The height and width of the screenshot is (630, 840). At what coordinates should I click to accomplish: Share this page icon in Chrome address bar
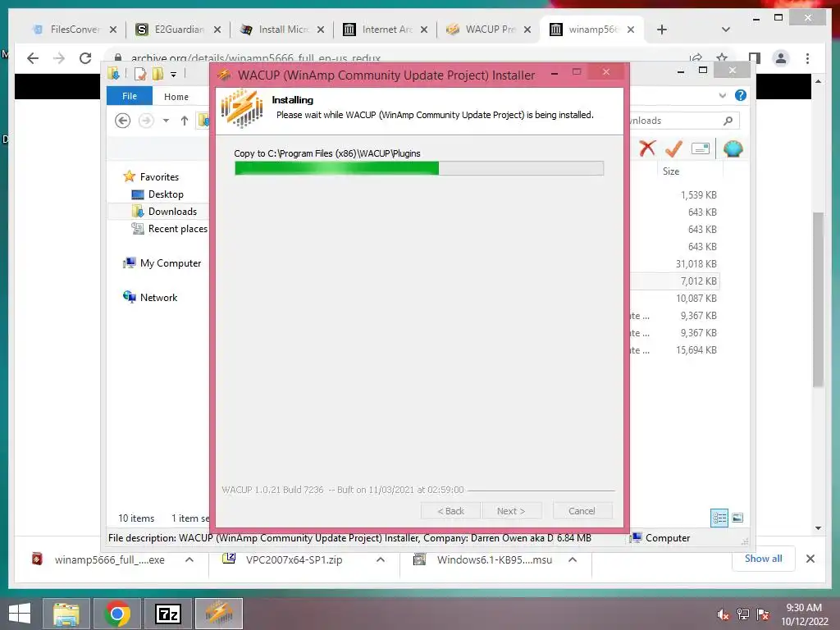point(696,58)
